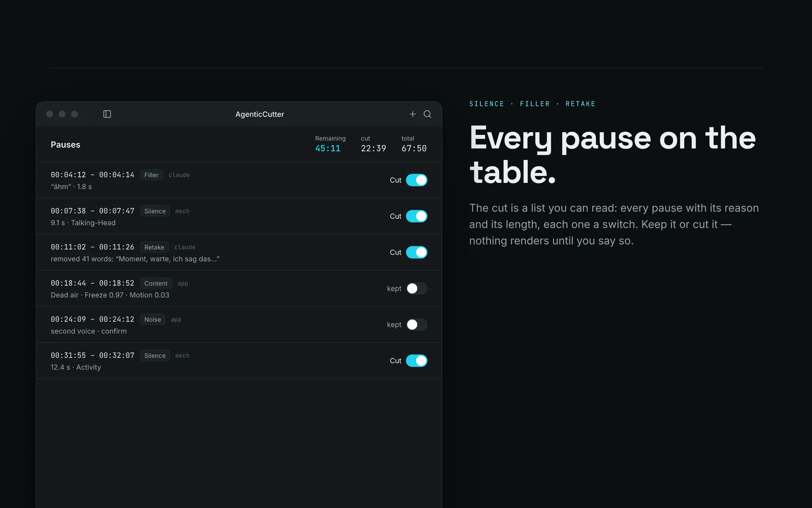The height and width of the screenshot is (508, 812).
Task: Click the total duration 67:50
Action: pos(414,149)
